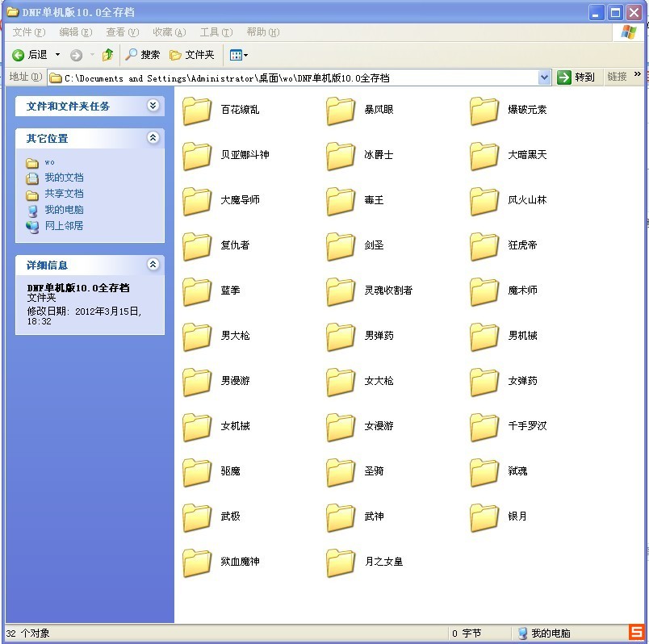Expand the 文件和文件夹任务 panel
Viewport: 649px width, 644px height.
click(x=153, y=106)
